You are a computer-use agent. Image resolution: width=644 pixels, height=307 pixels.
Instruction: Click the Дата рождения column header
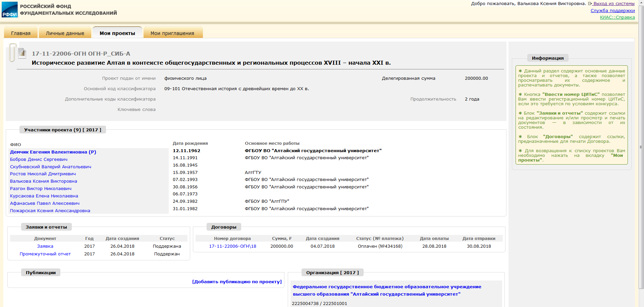click(190, 143)
